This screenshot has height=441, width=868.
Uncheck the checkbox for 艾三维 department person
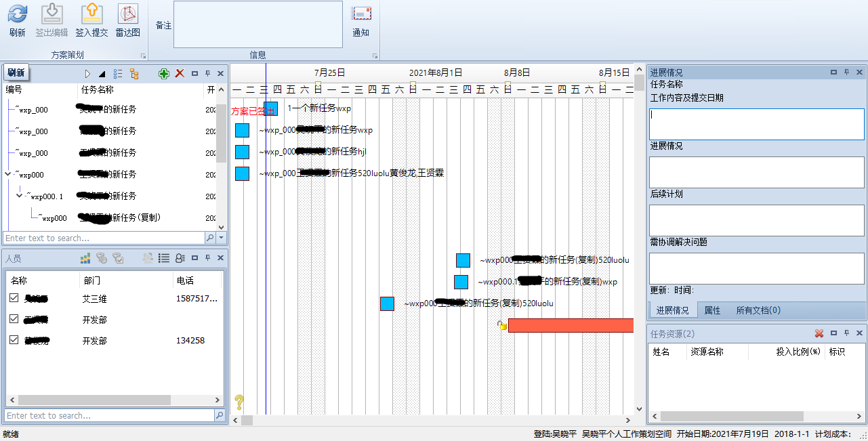point(14,298)
